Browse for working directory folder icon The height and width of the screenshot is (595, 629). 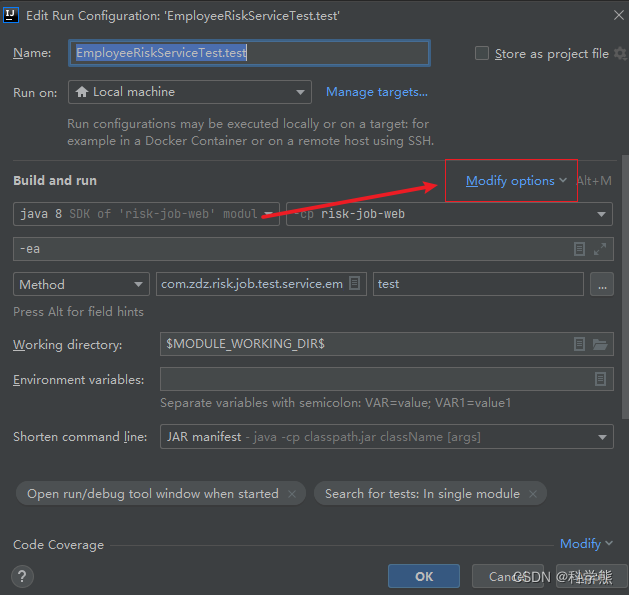tap(600, 344)
